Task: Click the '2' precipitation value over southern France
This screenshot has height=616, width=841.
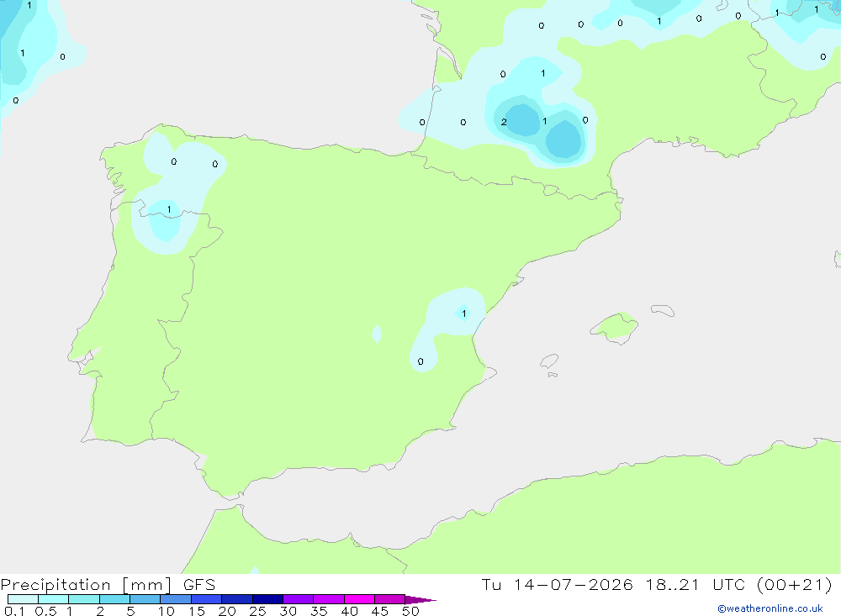Action: [x=504, y=122]
